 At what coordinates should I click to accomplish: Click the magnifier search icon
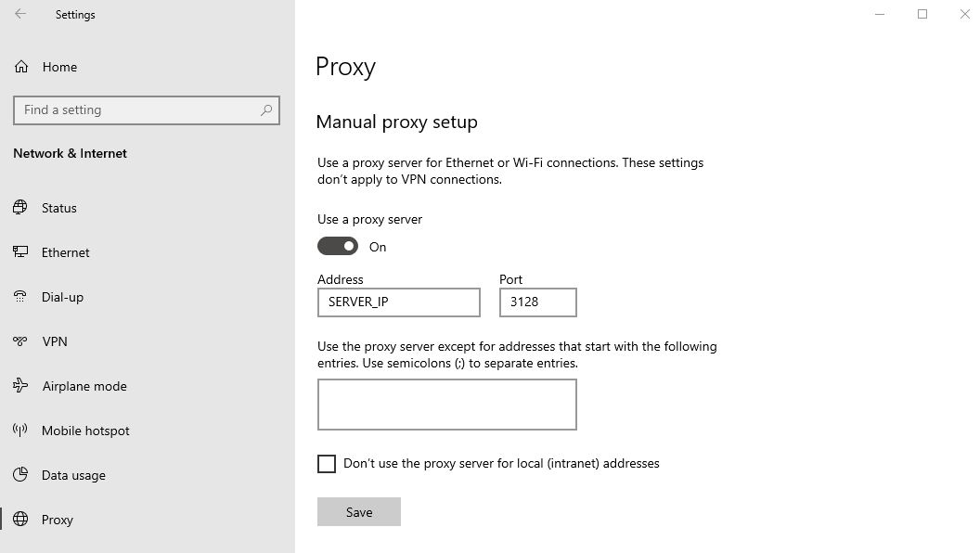tap(266, 110)
